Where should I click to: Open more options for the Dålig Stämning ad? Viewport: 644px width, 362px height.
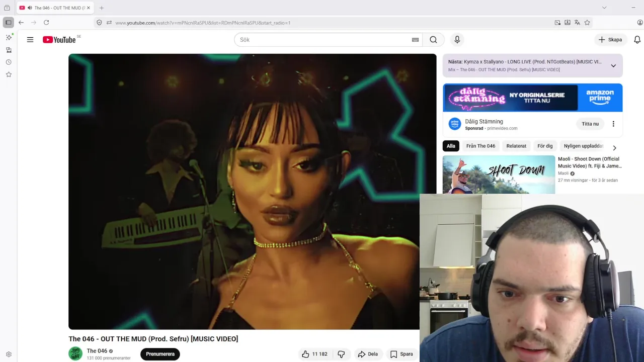[x=613, y=124]
